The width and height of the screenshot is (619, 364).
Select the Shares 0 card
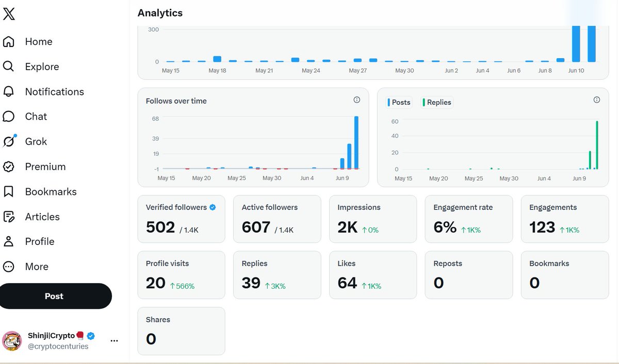point(181,331)
